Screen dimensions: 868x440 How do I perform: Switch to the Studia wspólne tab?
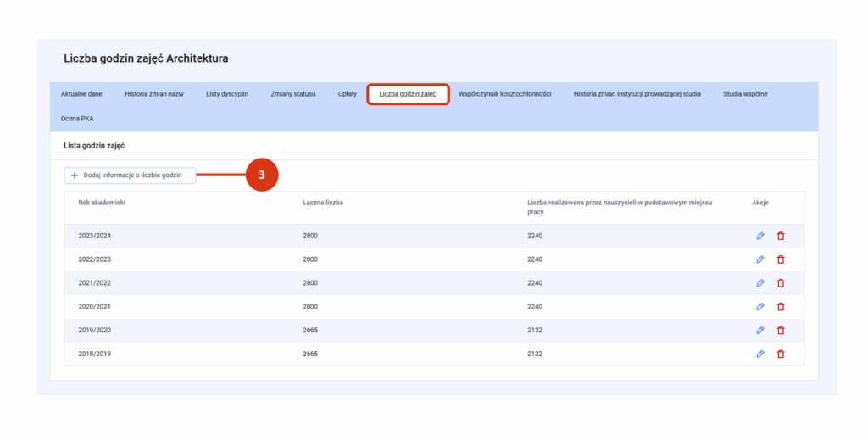[x=745, y=94]
